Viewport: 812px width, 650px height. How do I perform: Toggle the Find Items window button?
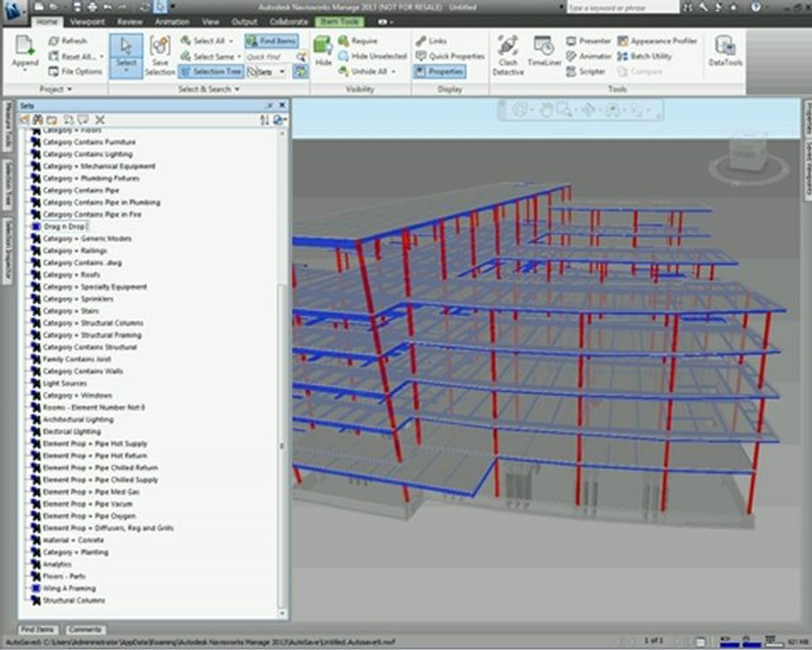click(x=272, y=41)
